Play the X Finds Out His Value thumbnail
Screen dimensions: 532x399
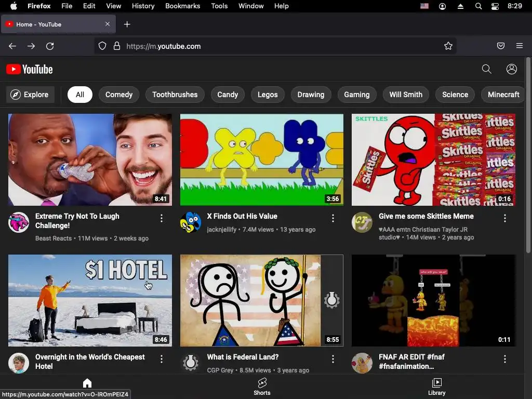click(262, 160)
